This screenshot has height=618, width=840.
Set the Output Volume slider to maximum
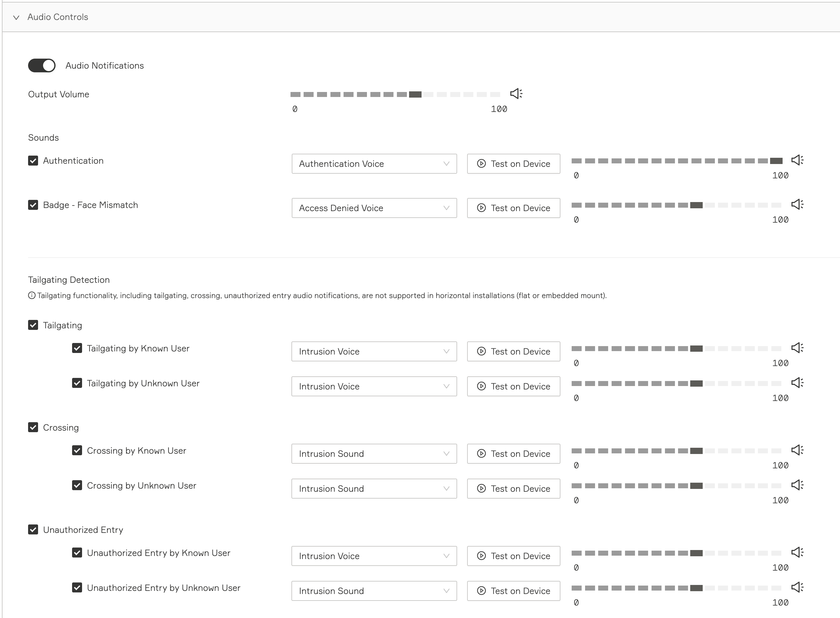coord(495,95)
